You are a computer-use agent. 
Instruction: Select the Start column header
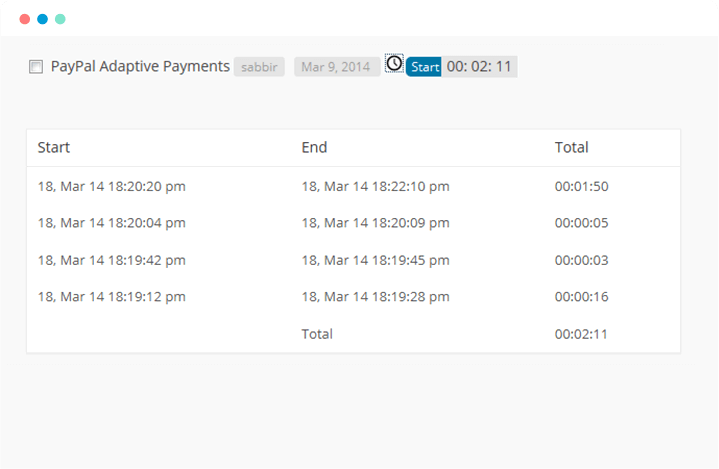(54, 148)
